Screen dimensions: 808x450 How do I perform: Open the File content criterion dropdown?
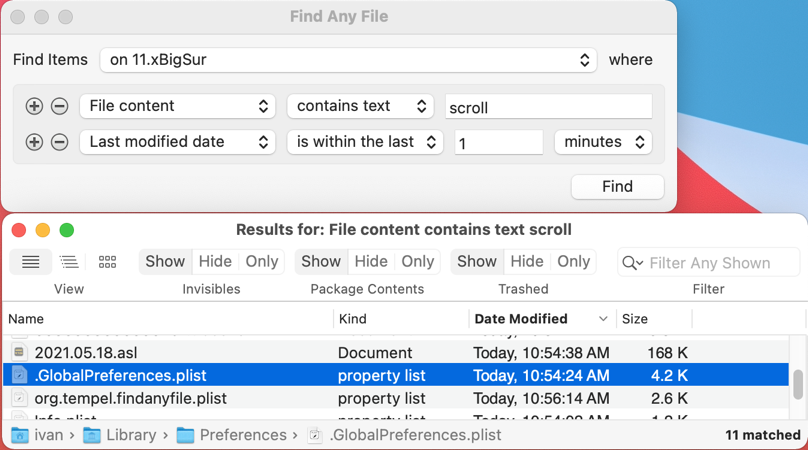[x=178, y=106]
